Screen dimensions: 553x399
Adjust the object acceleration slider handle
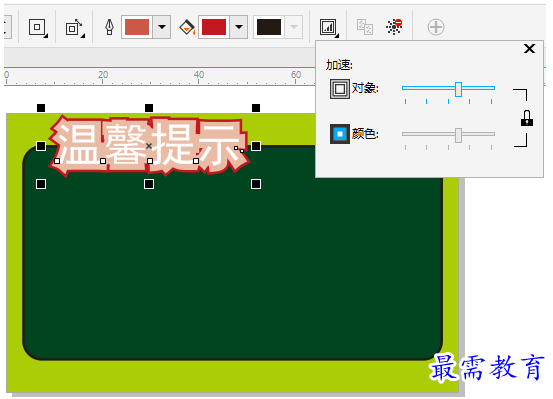click(458, 89)
